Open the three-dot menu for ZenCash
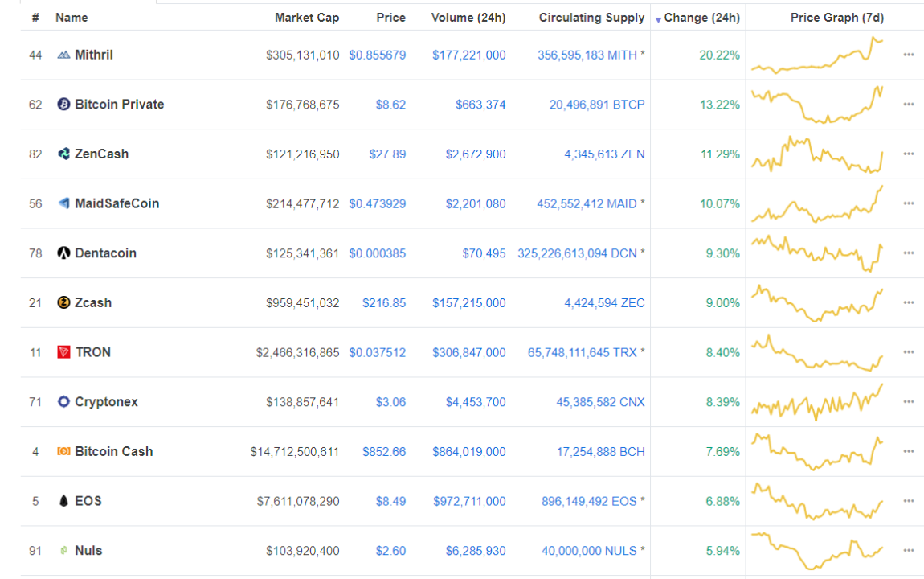Image resolution: width=924 pixels, height=579 pixels. pyautogui.click(x=908, y=154)
